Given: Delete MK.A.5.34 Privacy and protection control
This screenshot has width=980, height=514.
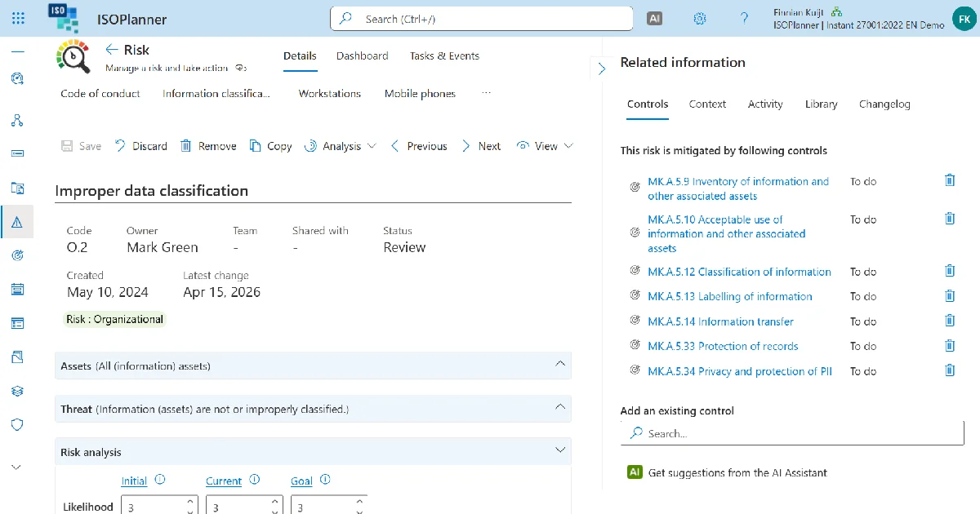Looking at the screenshot, I should 950,370.
